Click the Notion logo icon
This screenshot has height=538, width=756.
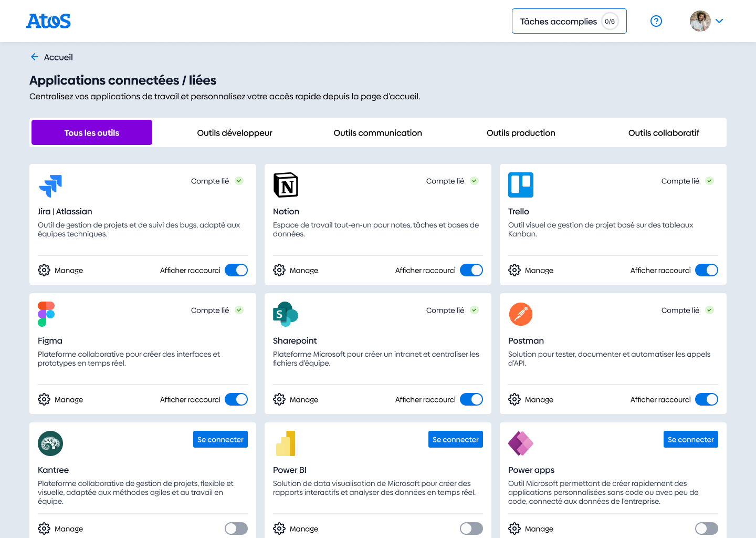286,185
